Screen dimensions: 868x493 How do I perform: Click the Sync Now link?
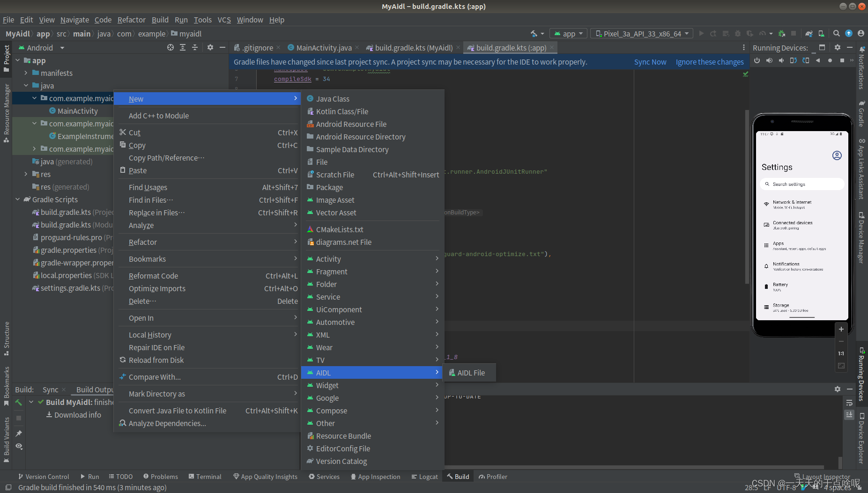[x=650, y=62]
